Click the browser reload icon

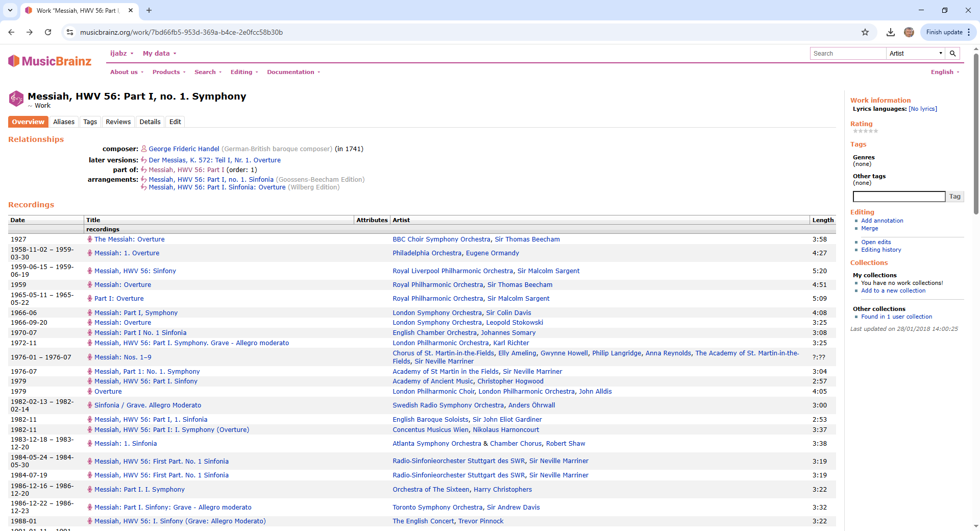pos(48,32)
